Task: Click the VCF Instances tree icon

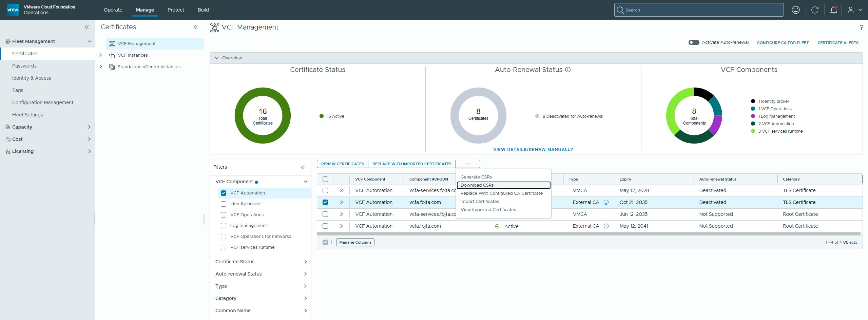Action: point(112,55)
